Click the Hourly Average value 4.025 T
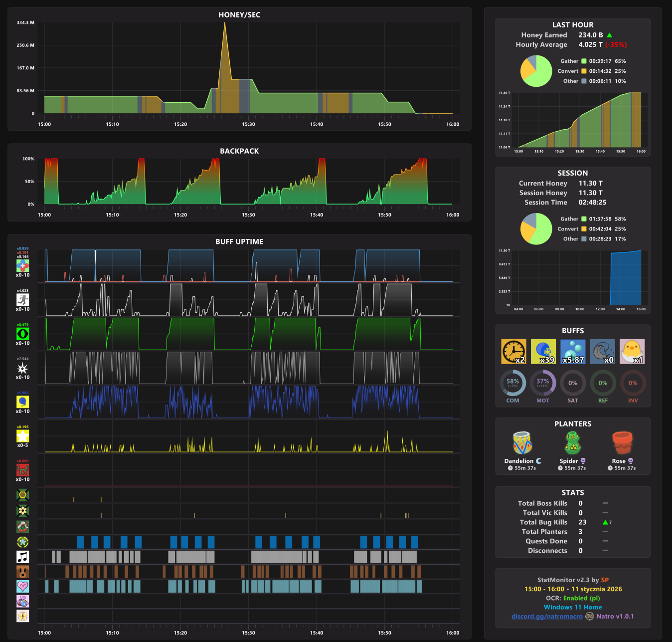672x642 pixels. pos(591,44)
